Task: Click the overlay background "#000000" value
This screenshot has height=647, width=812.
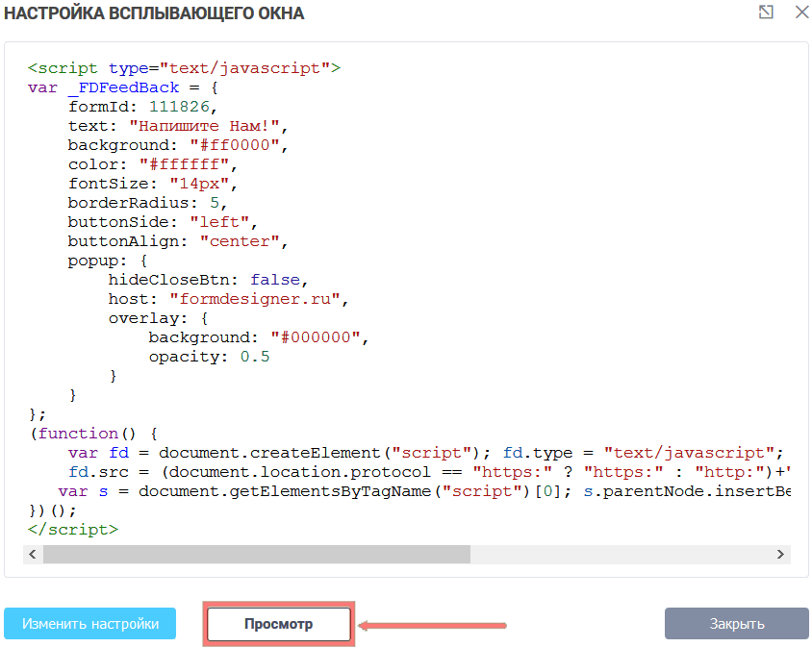Action: (x=318, y=337)
